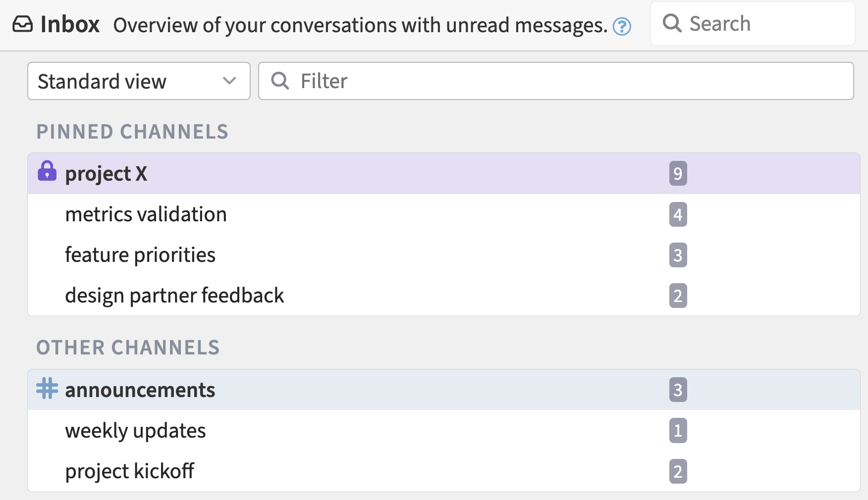Viewport: 868px width, 500px height.
Task: Select the design partner feedback thread
Action: [174, 295]
